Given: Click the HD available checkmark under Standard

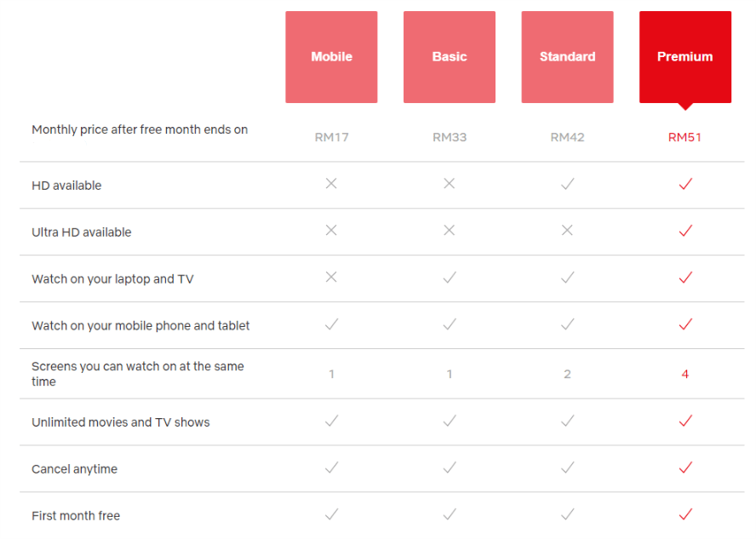Looking at the screenshot, I should [568, 184].
